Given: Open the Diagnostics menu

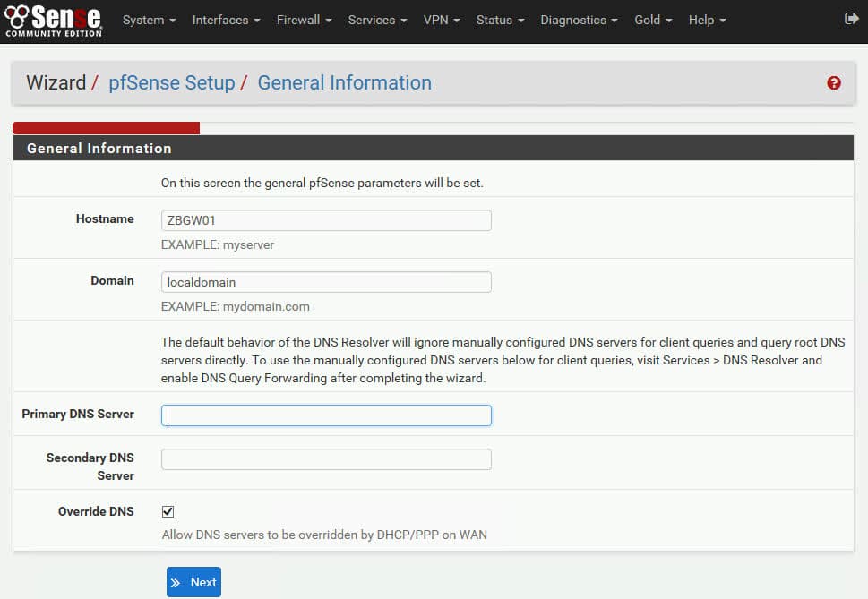Looking at the screenshot, I should click(579, 20).
